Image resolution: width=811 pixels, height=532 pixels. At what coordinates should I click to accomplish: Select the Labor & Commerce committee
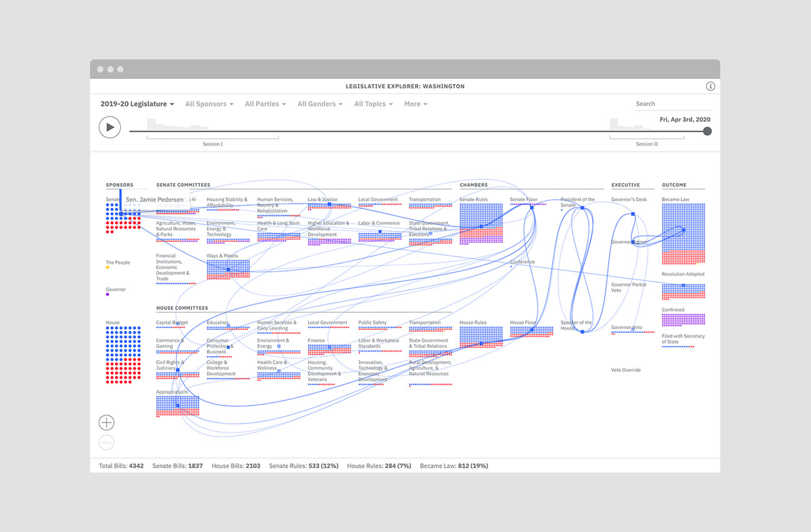point(380,232)
